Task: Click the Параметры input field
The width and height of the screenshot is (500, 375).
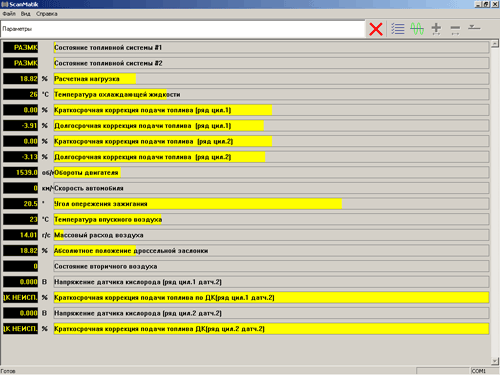Action: [183, 29]
